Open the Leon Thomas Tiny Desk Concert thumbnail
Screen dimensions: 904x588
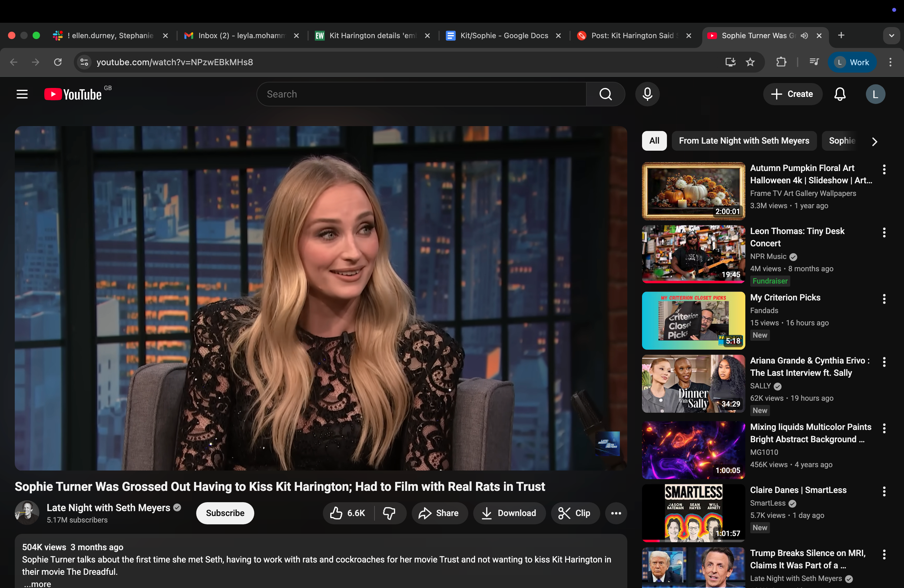tap(693, 254)
